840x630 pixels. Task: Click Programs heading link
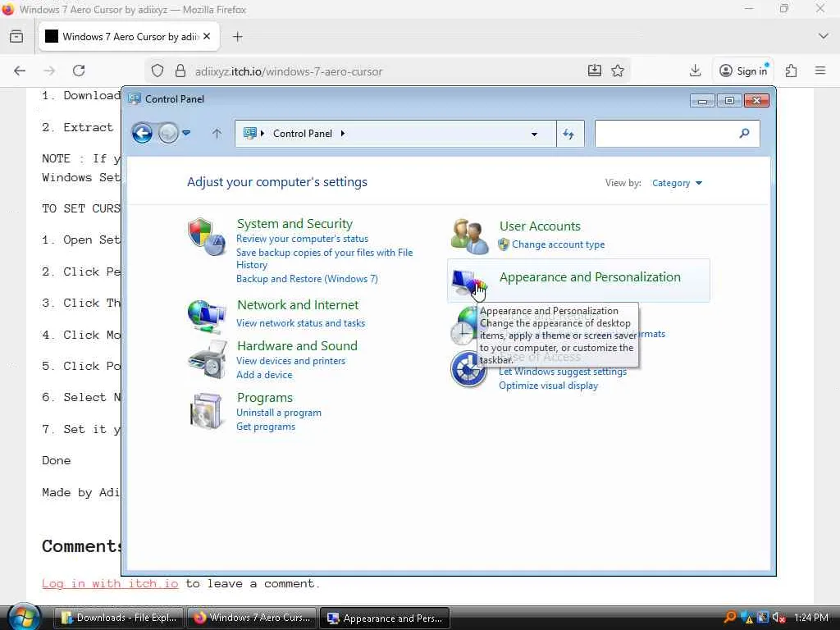tap(265, 398)
